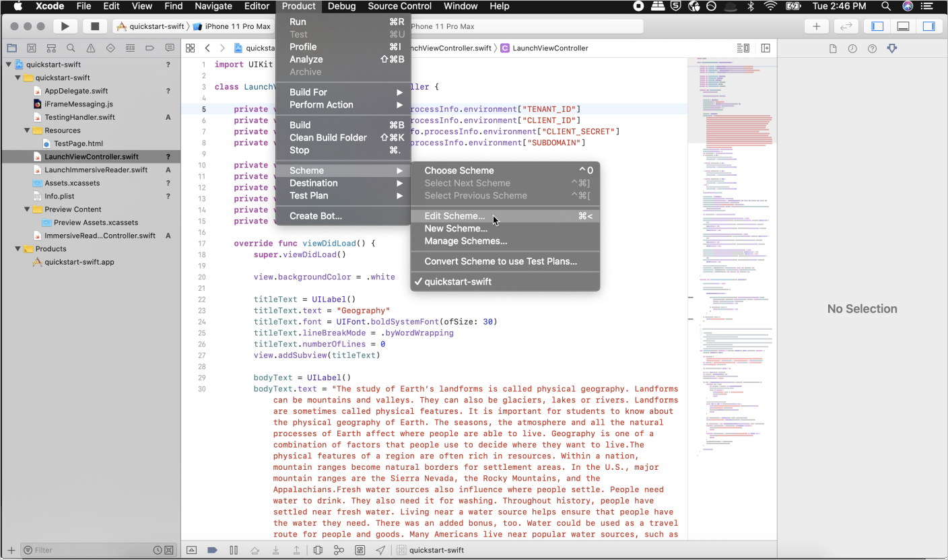948x560 pixels.
Task: Open the Breakpoint navigator
Action: (x=149, y=48)
